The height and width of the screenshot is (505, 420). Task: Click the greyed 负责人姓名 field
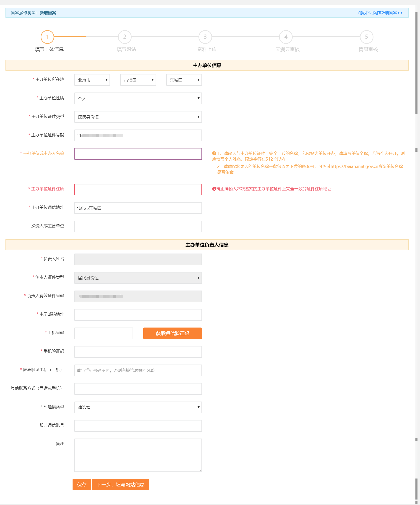coord(138,259)
